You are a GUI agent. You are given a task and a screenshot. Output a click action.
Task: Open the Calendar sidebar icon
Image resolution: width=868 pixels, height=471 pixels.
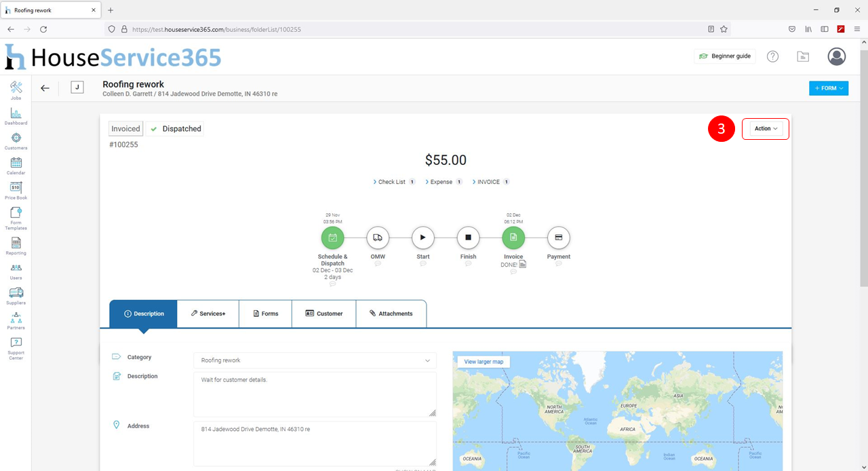coord(16,165)
